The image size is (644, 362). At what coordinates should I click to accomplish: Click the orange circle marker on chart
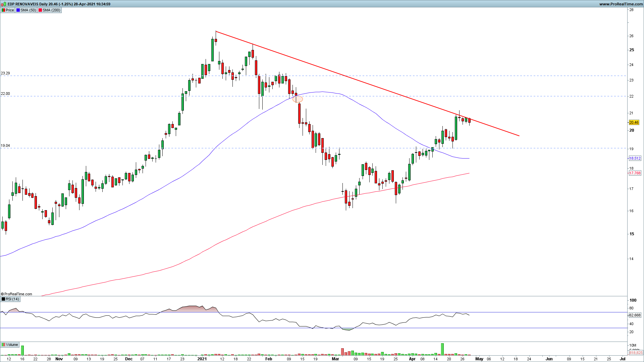[x=298, y=99]
